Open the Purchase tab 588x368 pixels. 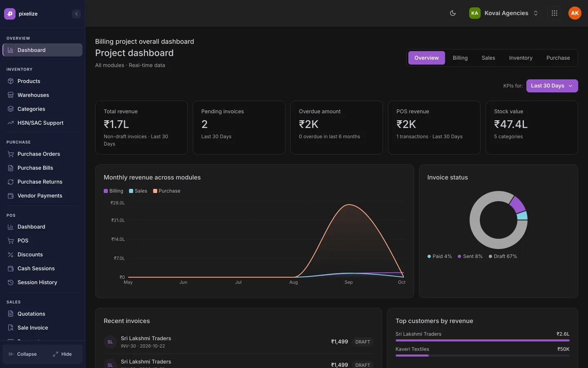pyautogui.click(x=558, y=58)
